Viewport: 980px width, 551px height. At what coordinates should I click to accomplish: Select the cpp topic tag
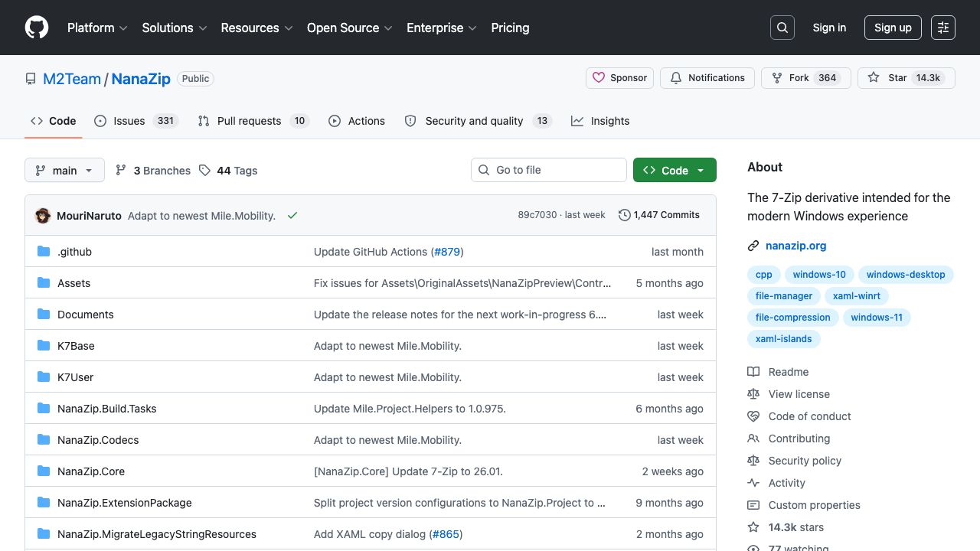tap(764, 275)
